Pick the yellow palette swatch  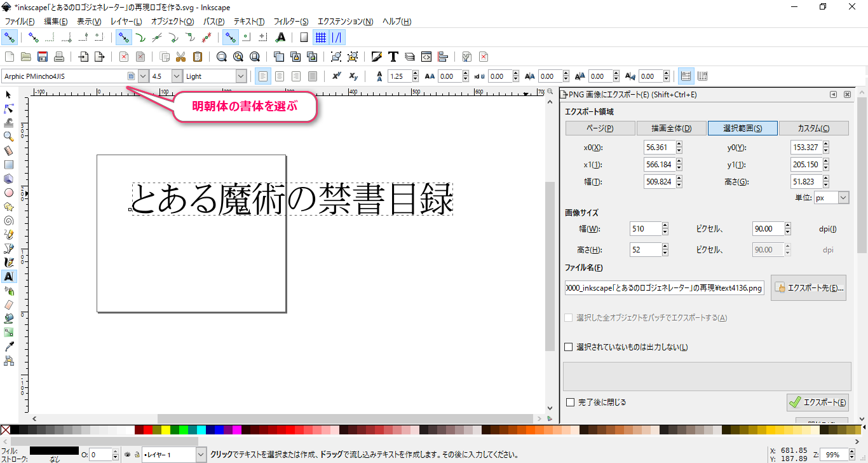pos(166,430)
